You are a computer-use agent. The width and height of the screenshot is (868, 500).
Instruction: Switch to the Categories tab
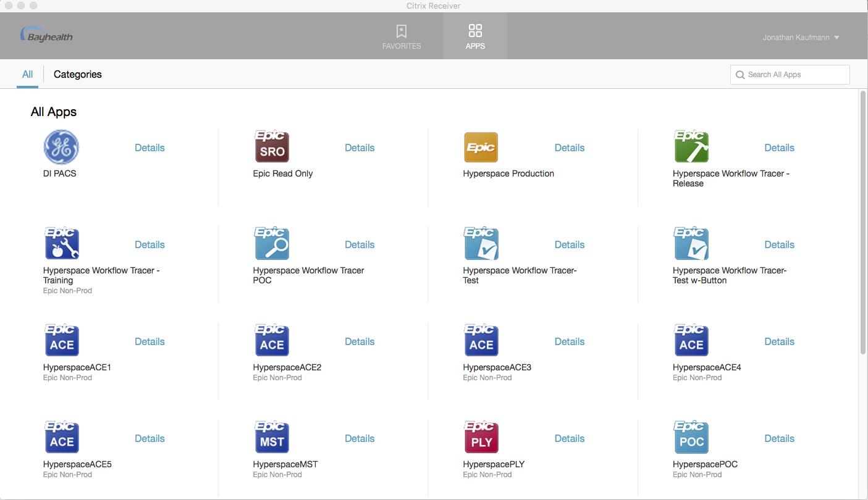78,74
